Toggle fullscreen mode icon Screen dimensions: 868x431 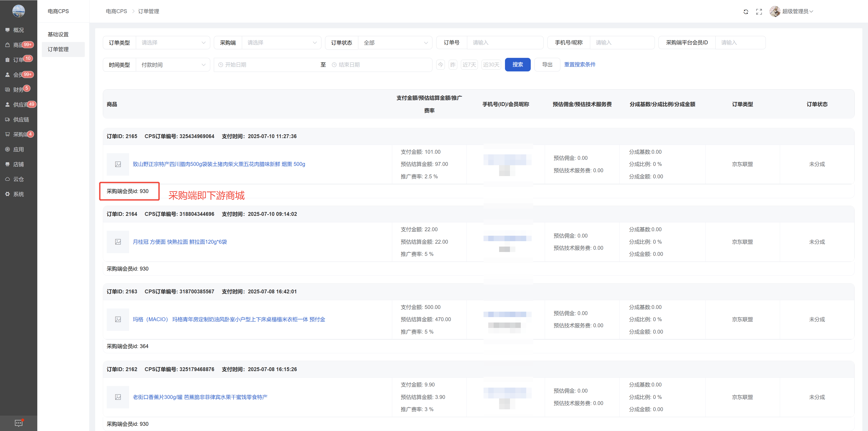[759, 12]
